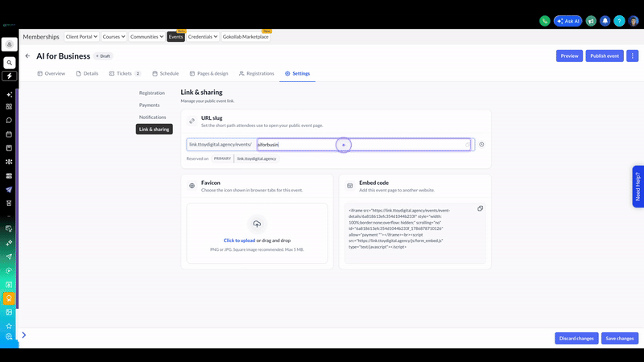The image size is (644, 362).
Task: Click the PRIMARY domain tag
Action: [222, 158]
